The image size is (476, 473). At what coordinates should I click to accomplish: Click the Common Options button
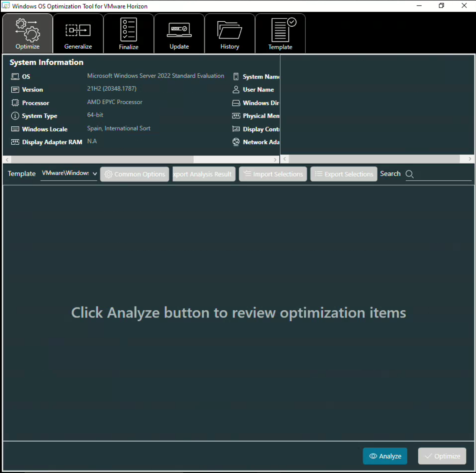click(x=135, y=174)
